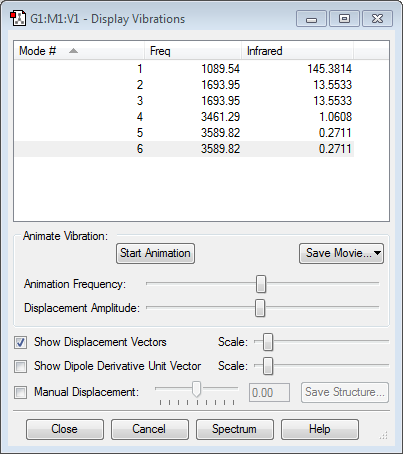Click the Animation Frequency slider handle
The image size is (403, 454).
261,284
